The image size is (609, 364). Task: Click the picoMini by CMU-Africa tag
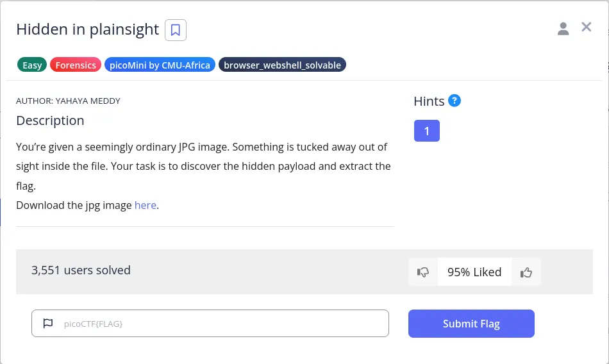[160, 65]
